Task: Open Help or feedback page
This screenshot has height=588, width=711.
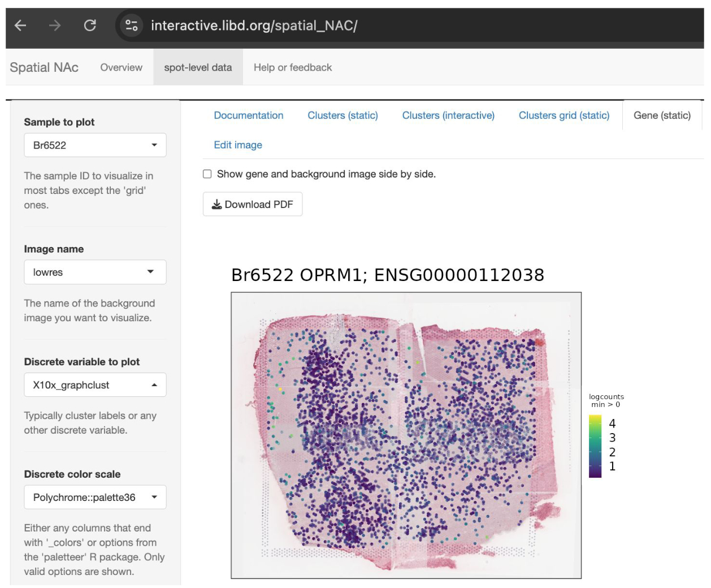Action: pyautogui.click(x=292, y=67)
